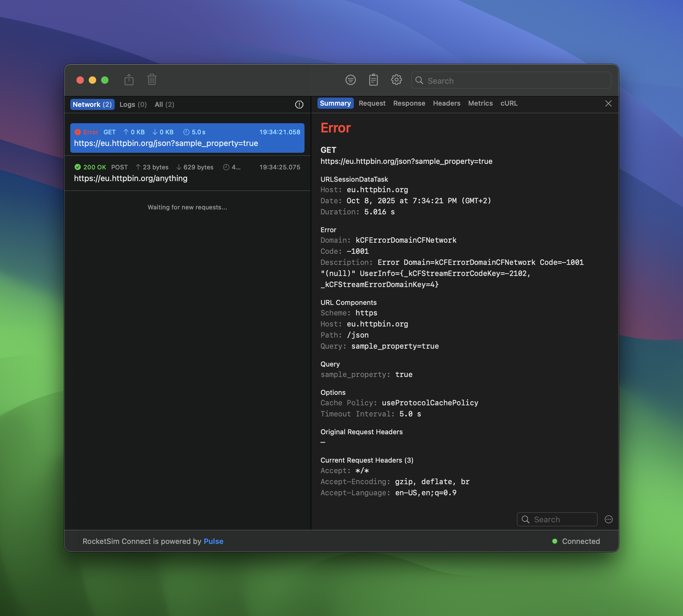Viewport: 683px width, 616px height.
Task: Open the ellipsis options menu near search
Action: click(608, 519)
